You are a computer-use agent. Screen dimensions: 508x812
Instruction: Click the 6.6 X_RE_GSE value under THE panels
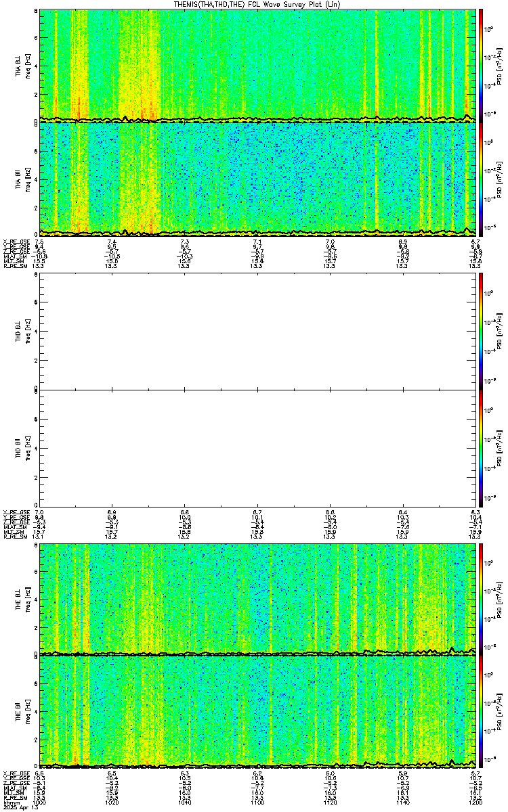39,773
